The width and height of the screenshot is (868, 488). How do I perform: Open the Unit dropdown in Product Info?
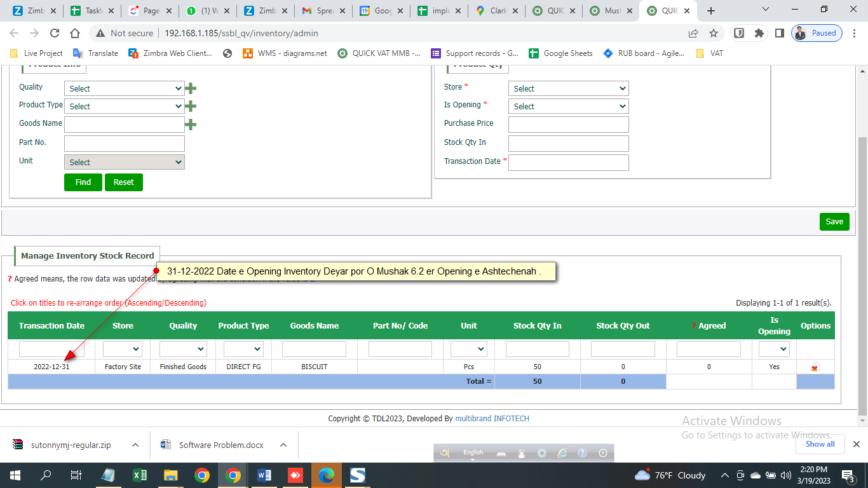pos(125,162)
